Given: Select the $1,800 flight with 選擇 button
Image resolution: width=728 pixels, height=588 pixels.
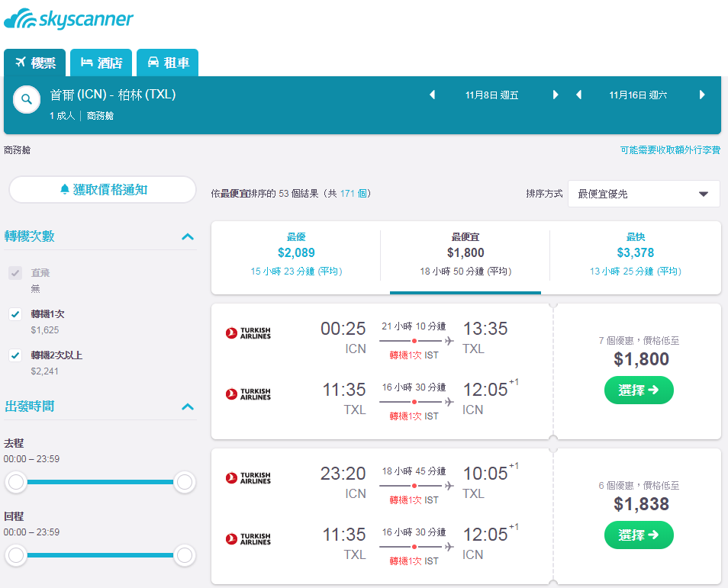Looking at the screenshot, I should coord(639,390).
